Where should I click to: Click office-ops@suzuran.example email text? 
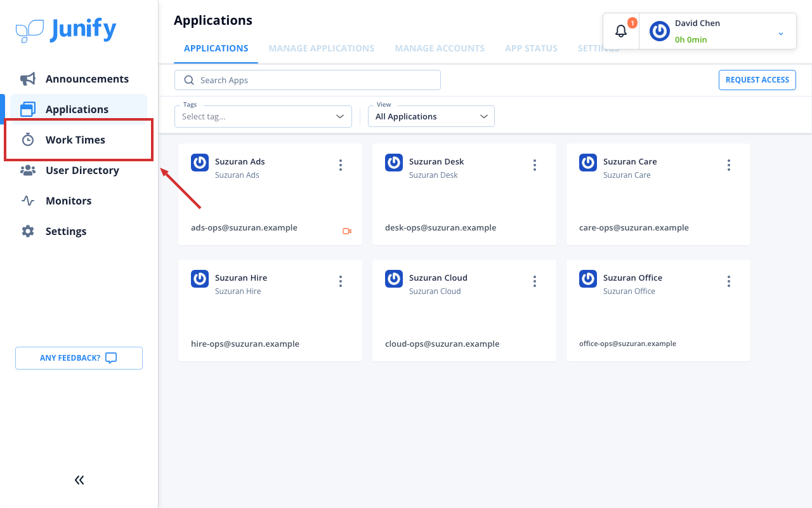click(627, 344)
